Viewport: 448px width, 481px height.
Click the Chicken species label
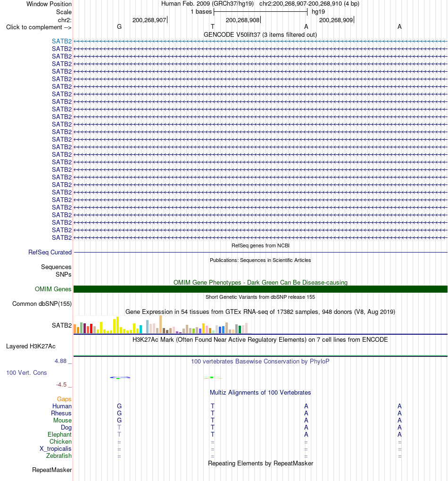click(x=61, y=441)
